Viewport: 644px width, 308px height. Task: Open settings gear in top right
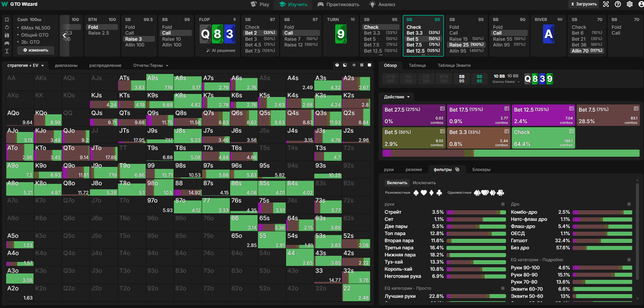pyautogui.click(x=630, y=4)
